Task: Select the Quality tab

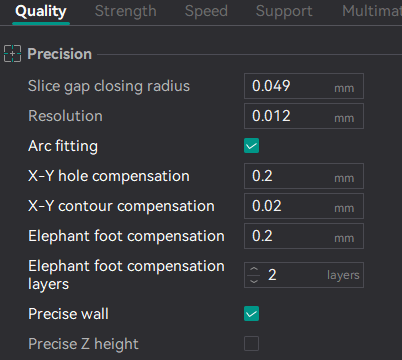Action: 41,11
